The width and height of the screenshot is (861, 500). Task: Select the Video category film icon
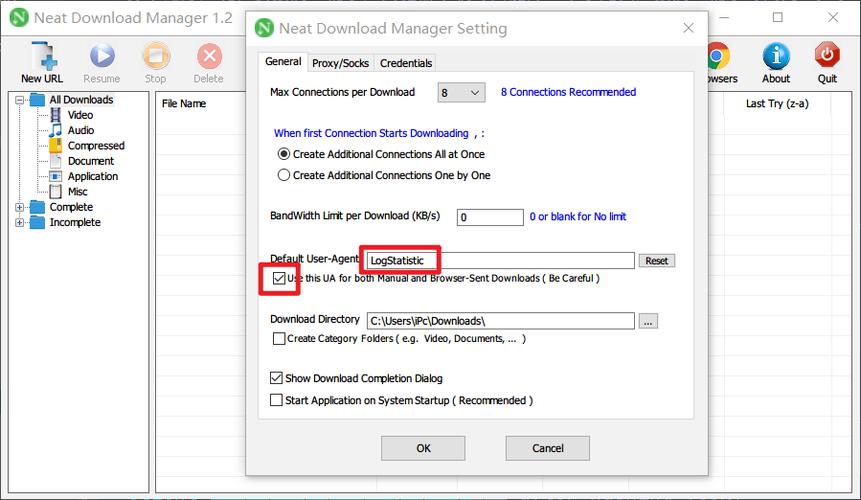55,115
